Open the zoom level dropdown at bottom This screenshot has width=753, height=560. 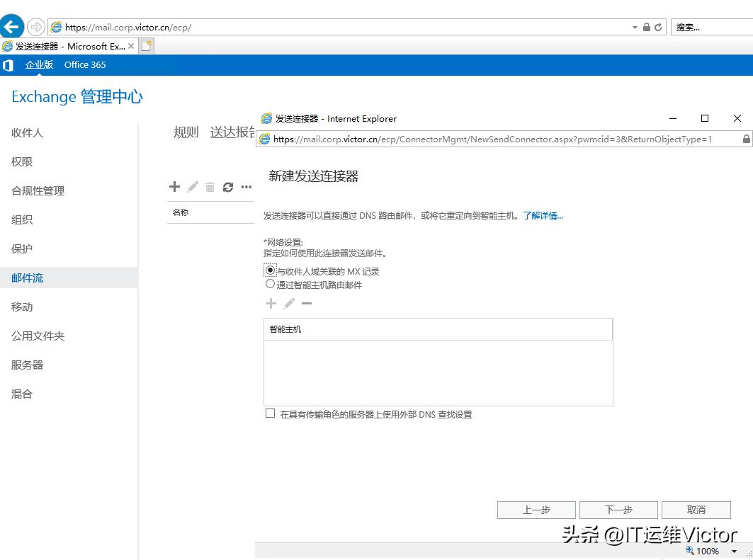(734, 551)
